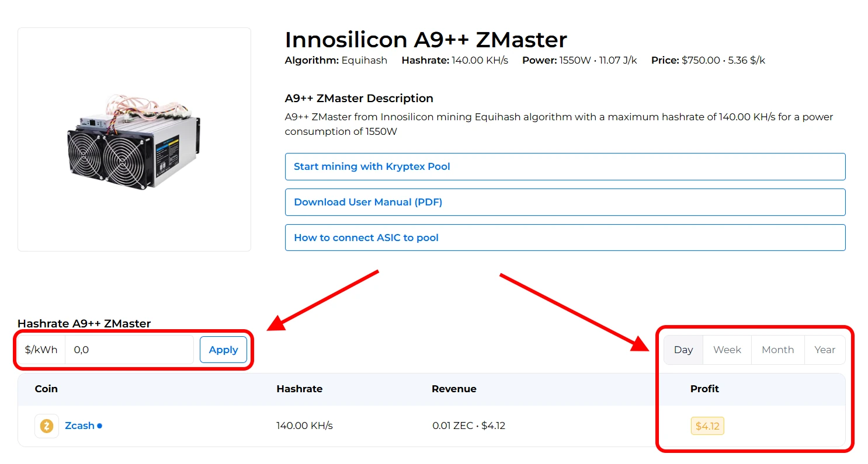Click the Hashrate column header

(x=299, y=389)
